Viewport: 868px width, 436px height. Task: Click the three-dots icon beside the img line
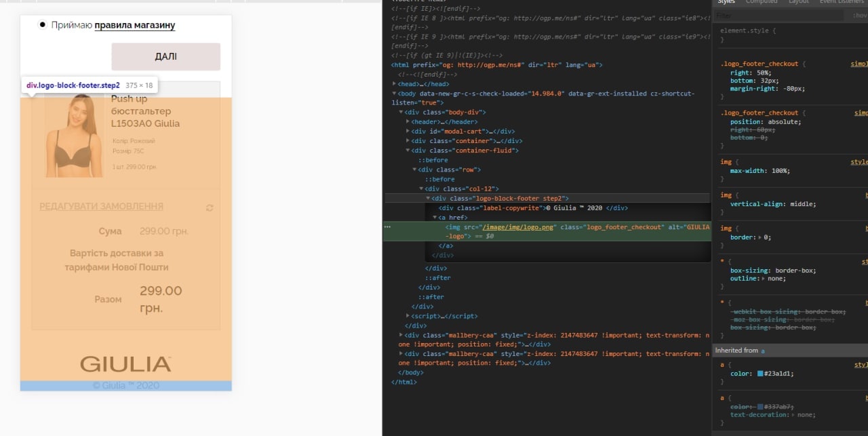coord(387,227)
